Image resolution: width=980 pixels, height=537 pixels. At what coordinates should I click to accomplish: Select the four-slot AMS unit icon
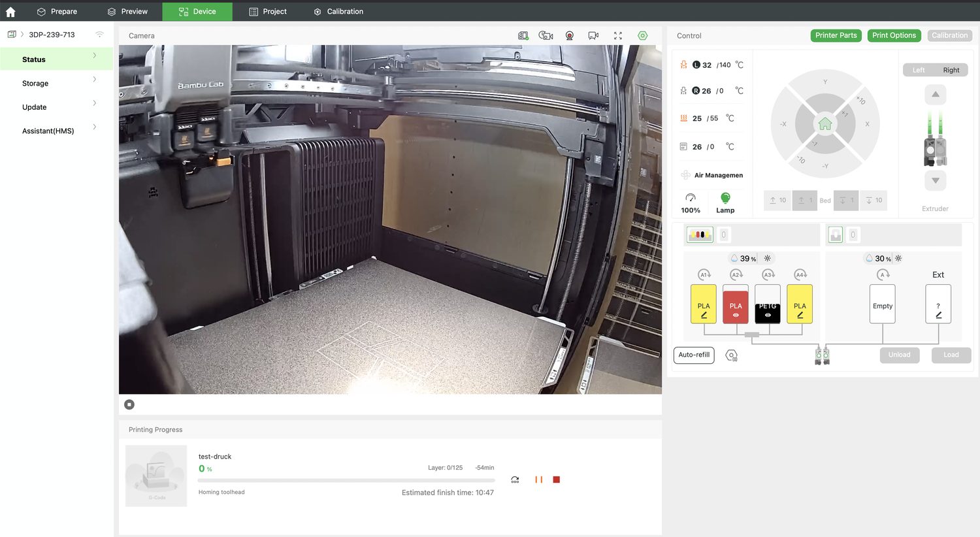(x=700, y=235)
